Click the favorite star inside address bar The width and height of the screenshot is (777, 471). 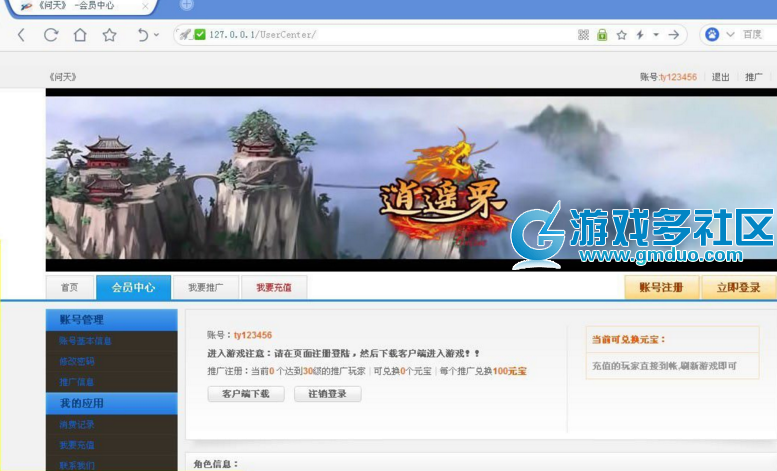[621, 35]
